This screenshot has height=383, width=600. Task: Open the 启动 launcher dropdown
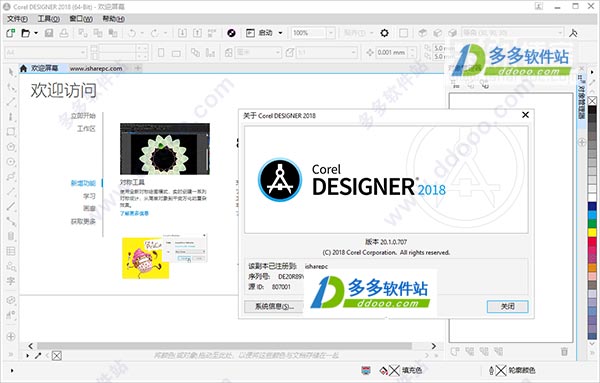point(280,33)
